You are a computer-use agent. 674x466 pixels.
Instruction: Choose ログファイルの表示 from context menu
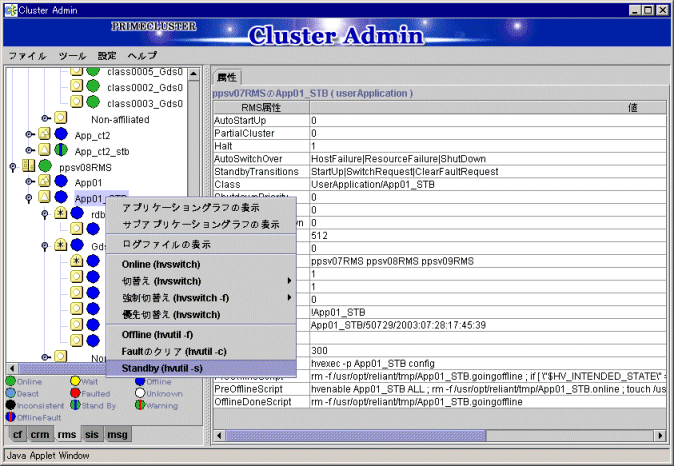pyautogui.click(x=201, y=245)
